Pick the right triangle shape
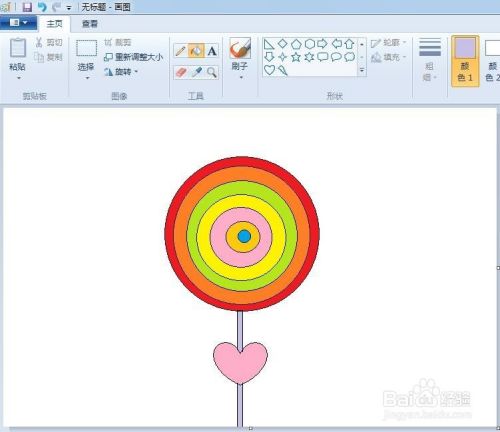500x432 pixels. 269,44
